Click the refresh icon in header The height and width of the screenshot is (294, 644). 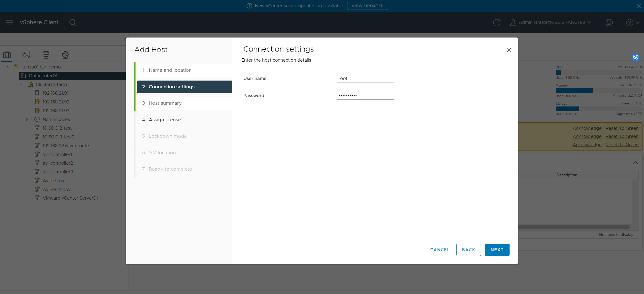coord(496,22)
